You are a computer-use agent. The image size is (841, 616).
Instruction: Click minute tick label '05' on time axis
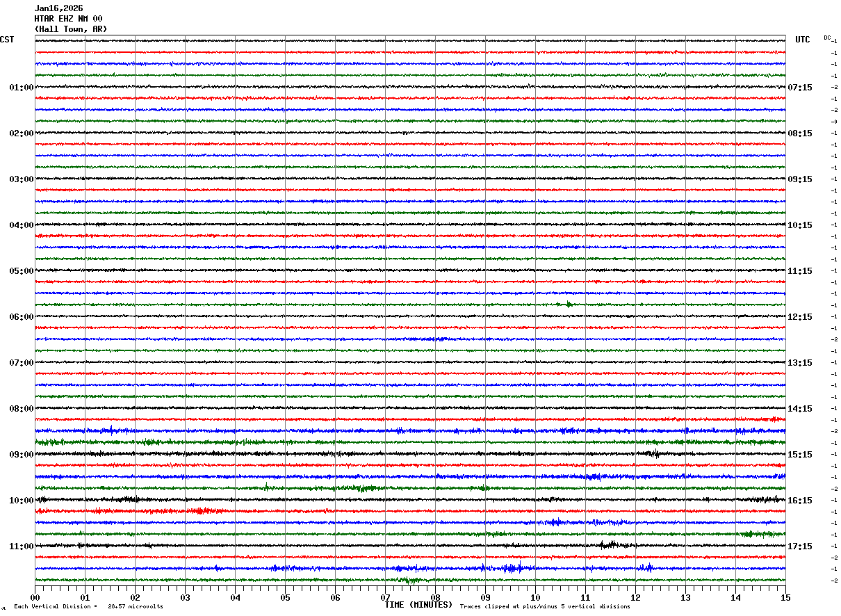[285, 597]
